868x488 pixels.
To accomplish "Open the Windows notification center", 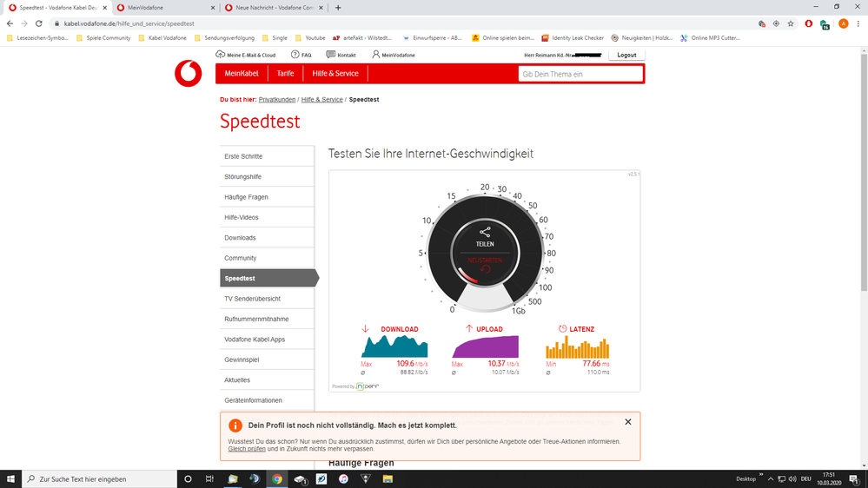I will (x=855, y=479).
